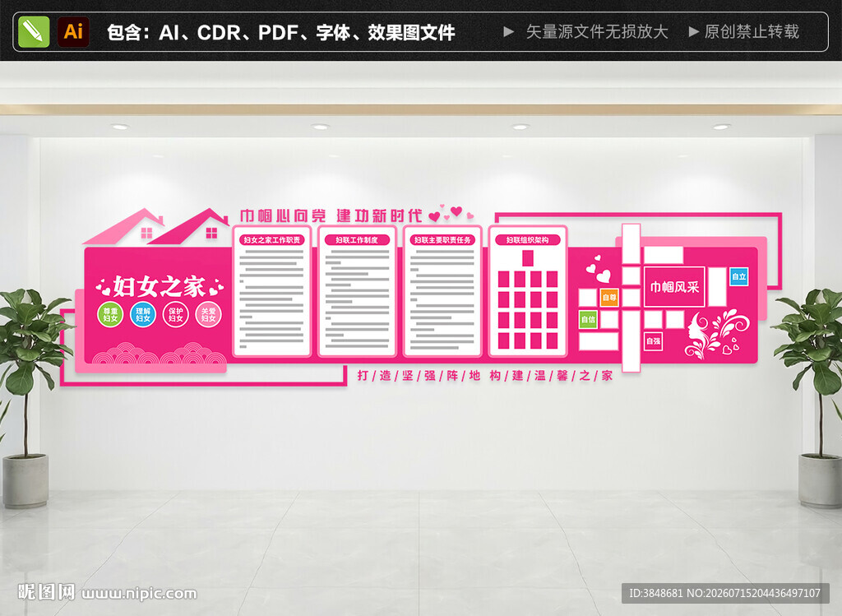The image size is (842, 616).
Task: Click the pink 自强 square tag
Action: tap(653, 341)
